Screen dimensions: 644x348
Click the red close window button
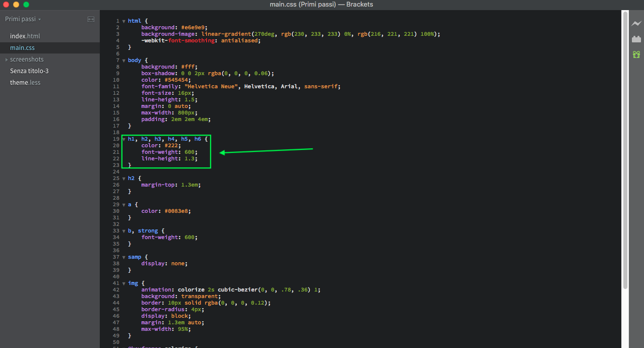(x=6, y=5)
